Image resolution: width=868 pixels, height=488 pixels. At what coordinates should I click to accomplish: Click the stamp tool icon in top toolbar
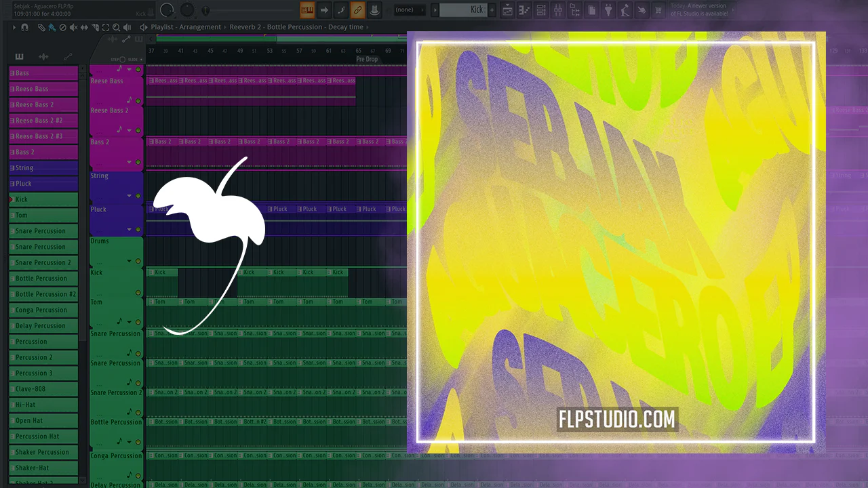point(374,10)
